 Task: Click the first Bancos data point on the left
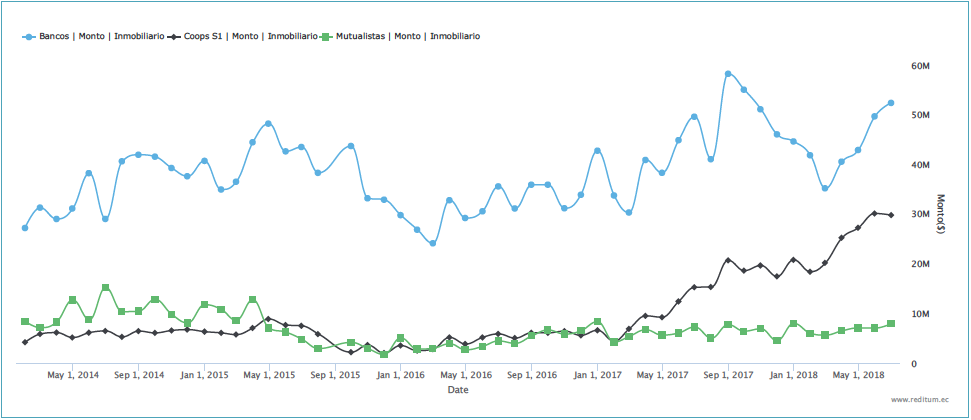(25, 228)
